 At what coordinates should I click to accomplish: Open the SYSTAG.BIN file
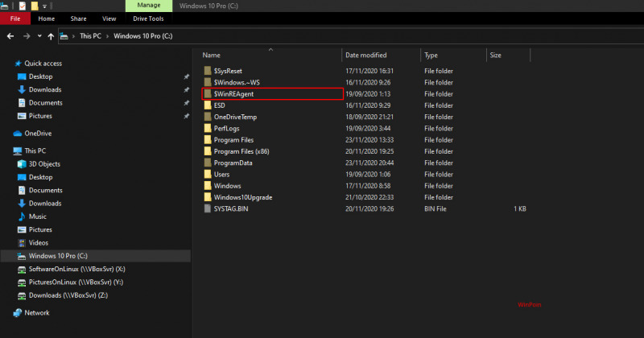pos(231,208)
